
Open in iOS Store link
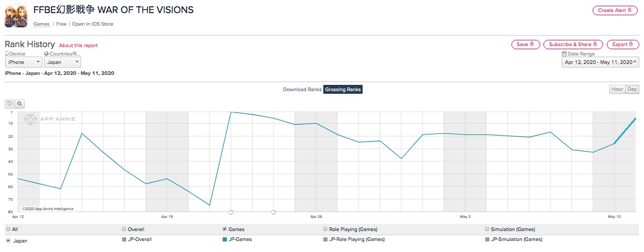(92, 24)
